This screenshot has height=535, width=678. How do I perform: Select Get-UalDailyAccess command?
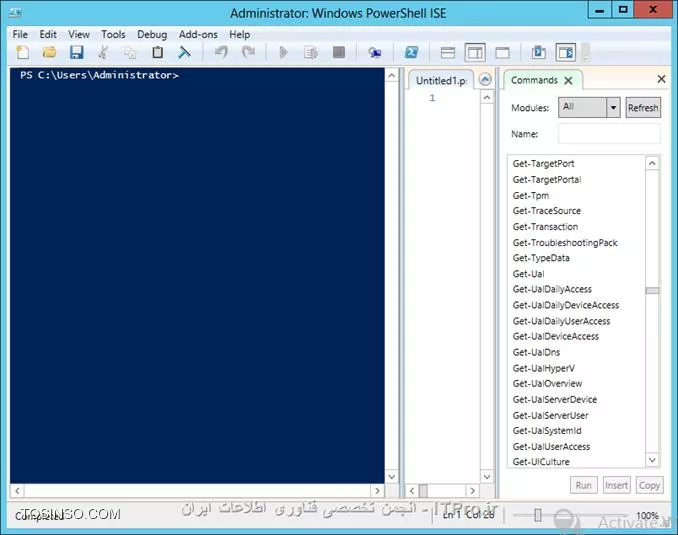552,289
